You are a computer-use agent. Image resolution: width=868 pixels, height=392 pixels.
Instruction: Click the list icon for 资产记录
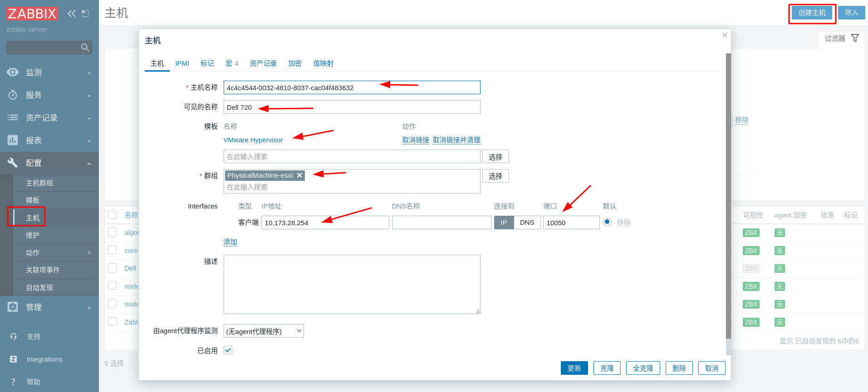click(x=13, y=117)
